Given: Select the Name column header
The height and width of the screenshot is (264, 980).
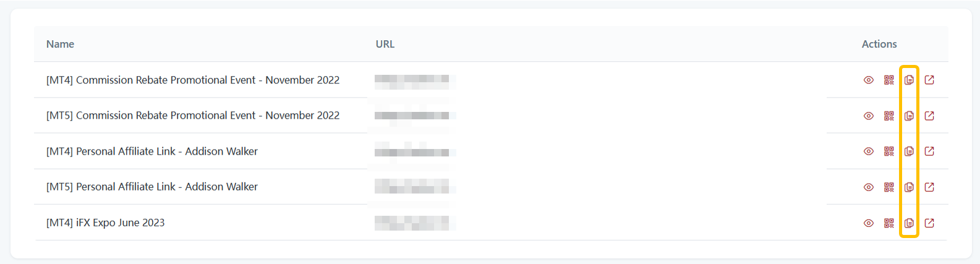Looking at the screenshot, I should [x=60, y=44].
